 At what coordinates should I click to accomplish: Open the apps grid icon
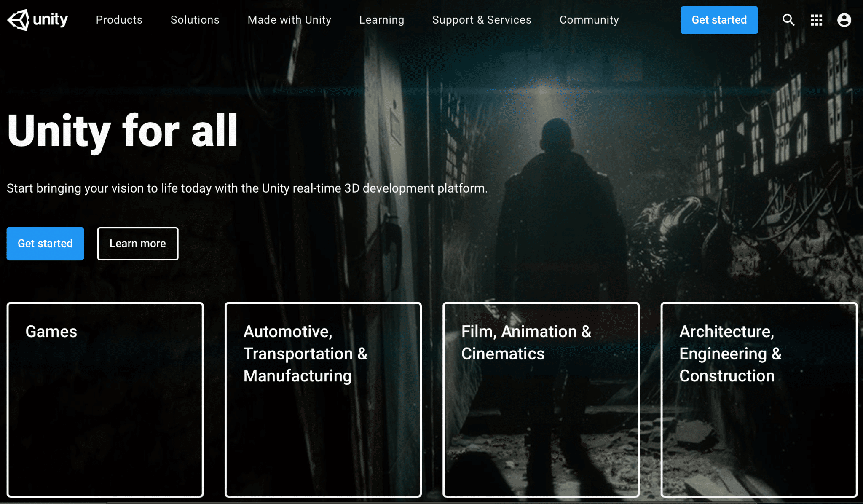(817, 20)
